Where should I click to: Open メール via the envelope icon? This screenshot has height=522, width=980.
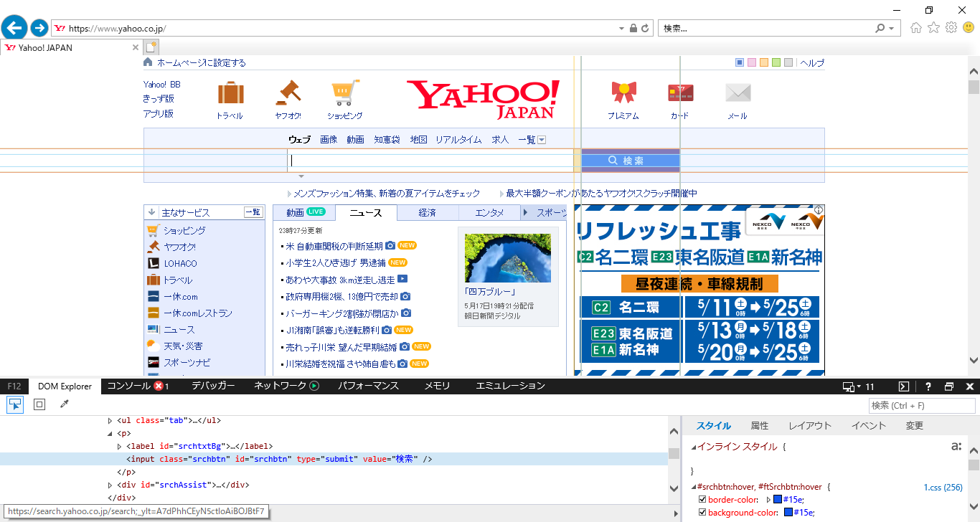(x=738, y=93)
